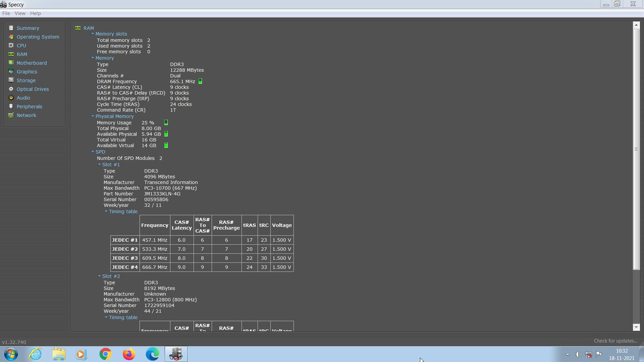This screenshot has width=644, height=362.
Task: Open the Windows Start button
Action: [x=11, y=354]
